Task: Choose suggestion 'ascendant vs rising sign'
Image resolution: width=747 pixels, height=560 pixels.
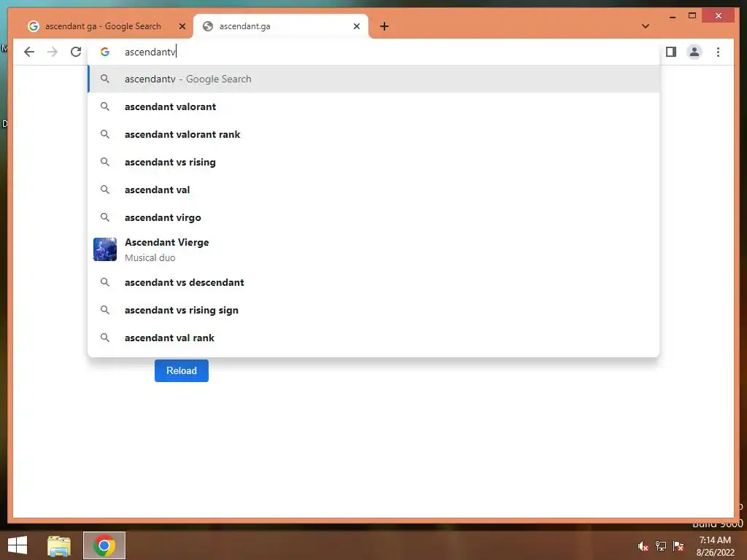Action: click(x=374, y=310)
